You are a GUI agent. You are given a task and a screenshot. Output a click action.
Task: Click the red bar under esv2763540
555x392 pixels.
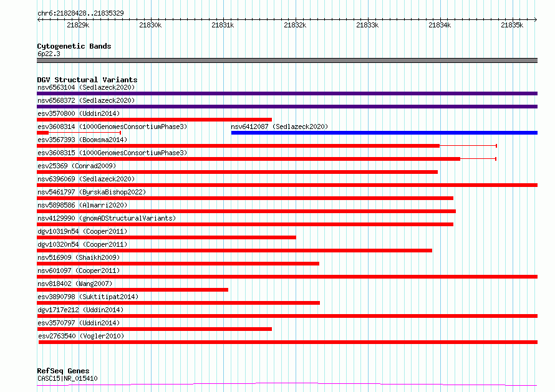288,342
